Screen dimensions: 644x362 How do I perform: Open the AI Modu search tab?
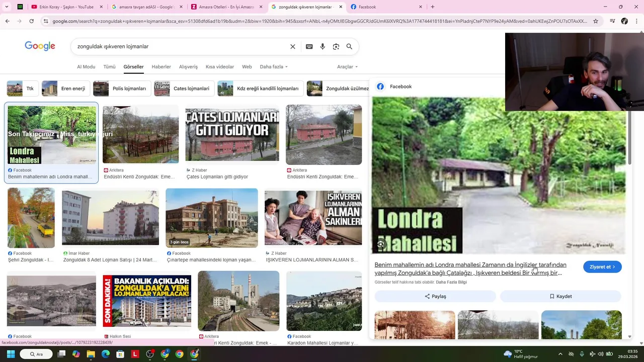pos(86,67)
